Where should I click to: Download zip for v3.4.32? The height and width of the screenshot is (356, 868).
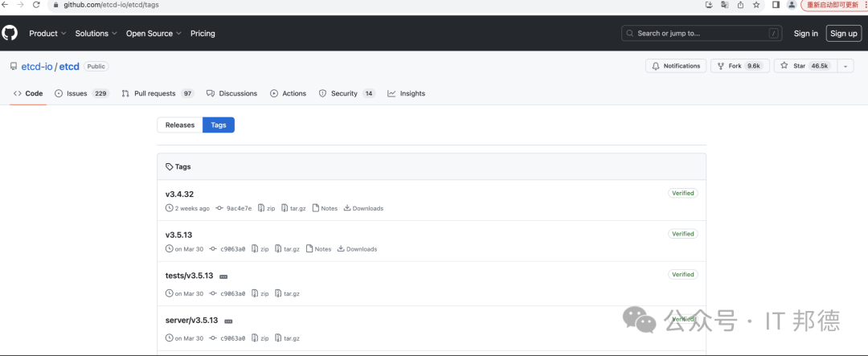click(266, 209)
